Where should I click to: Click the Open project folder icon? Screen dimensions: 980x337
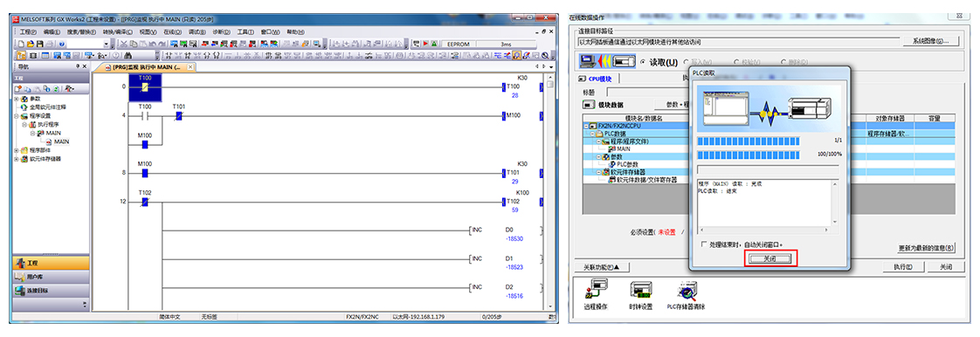tap(30, 44)
